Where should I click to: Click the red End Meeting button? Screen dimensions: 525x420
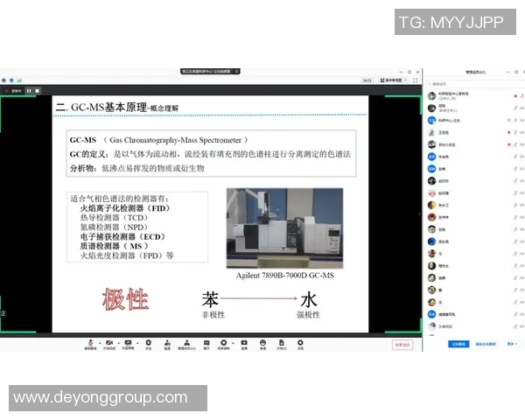pyautogui.click(x=402, y=345)
